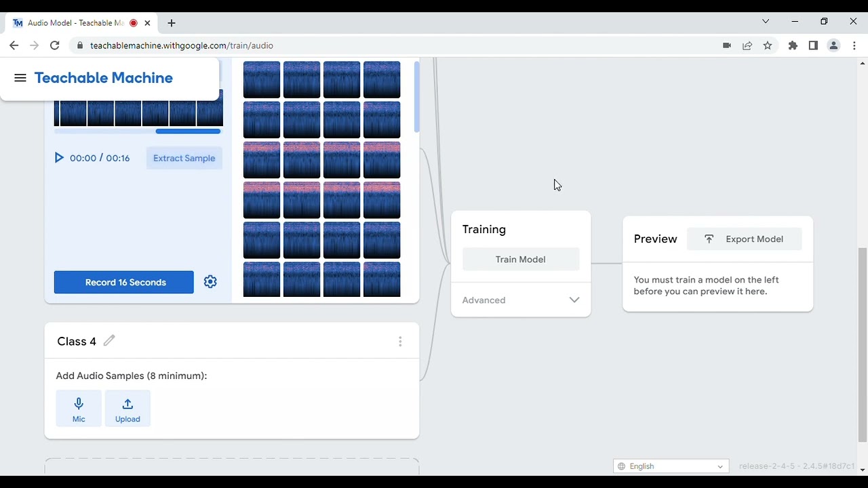Click the Export Model button

click(x=745, y=239)
